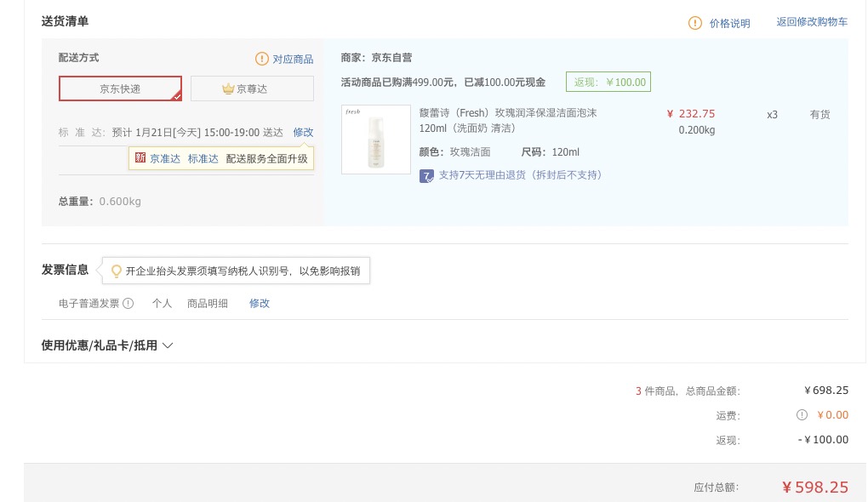Image resolution: width=868 pixels, height=502 pixels.
Task: Click the 开企业抬头发票 invoice notice text
Action: [243, 271]
